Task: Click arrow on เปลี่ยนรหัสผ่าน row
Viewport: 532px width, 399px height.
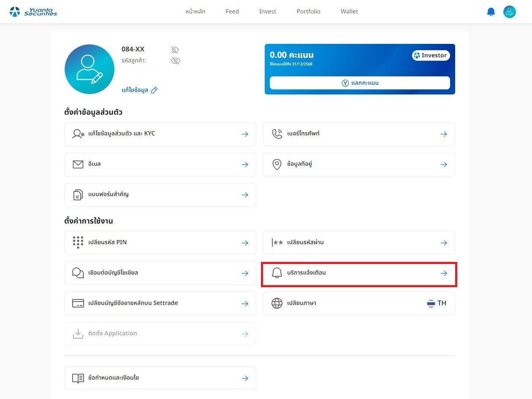Action: pos(444,243)
